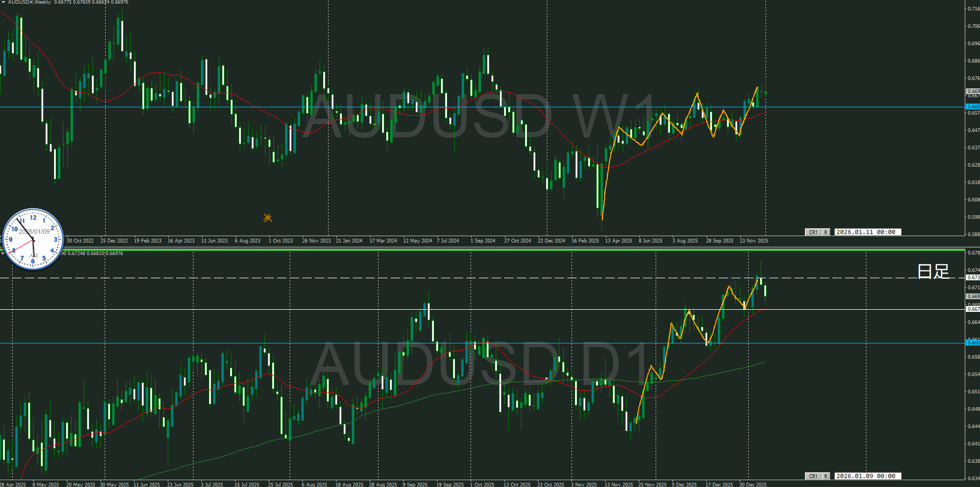The height and width of the screenshot is (487, 980).
Task: Click the white 0.673 dashed-line price tag
Action: click(x=973, y=277)
